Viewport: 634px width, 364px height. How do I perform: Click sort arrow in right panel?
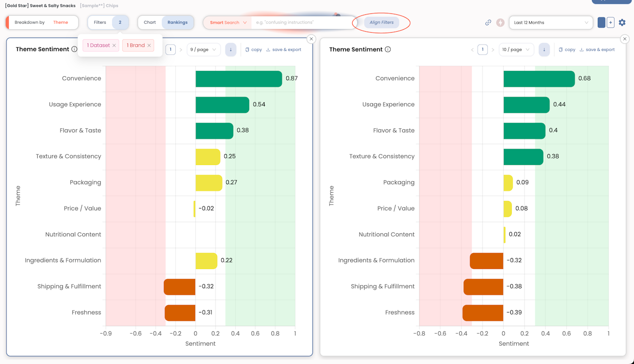[544, 50]
